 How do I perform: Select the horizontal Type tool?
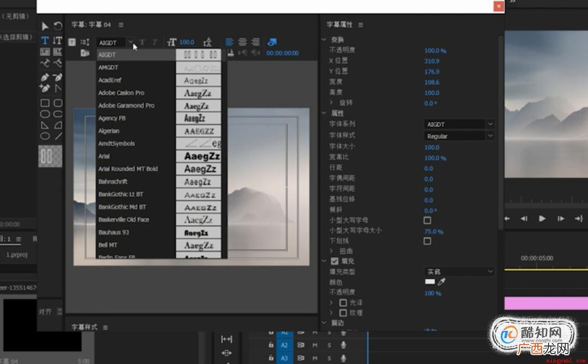45,40
